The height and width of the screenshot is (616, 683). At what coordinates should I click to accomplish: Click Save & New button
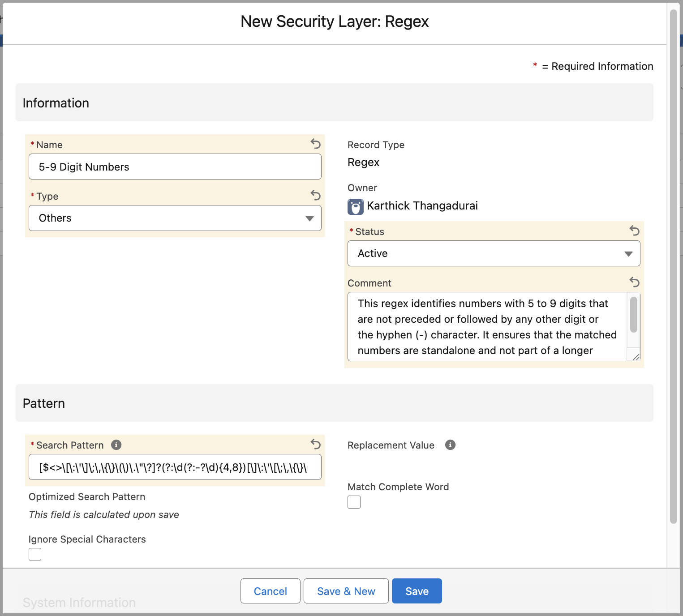tap(346, 591)
